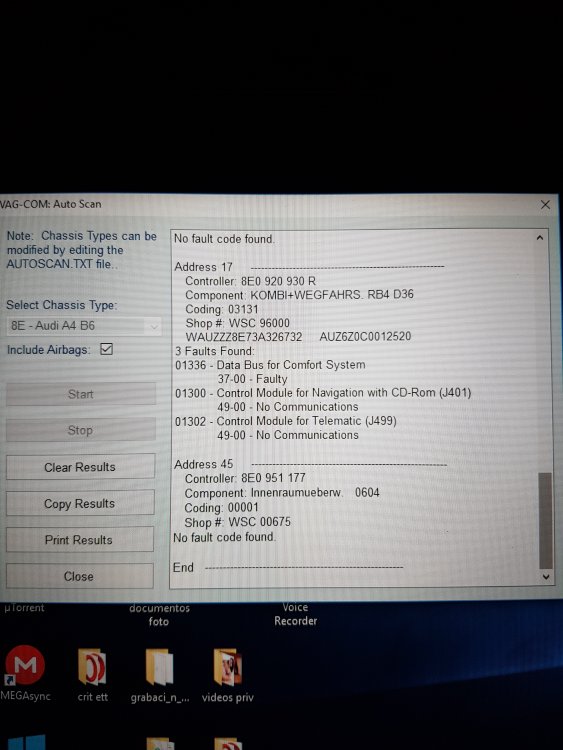The image size is (563, 750).
Task: Toggle the Include Airbags checkbox
Action: 107,349
